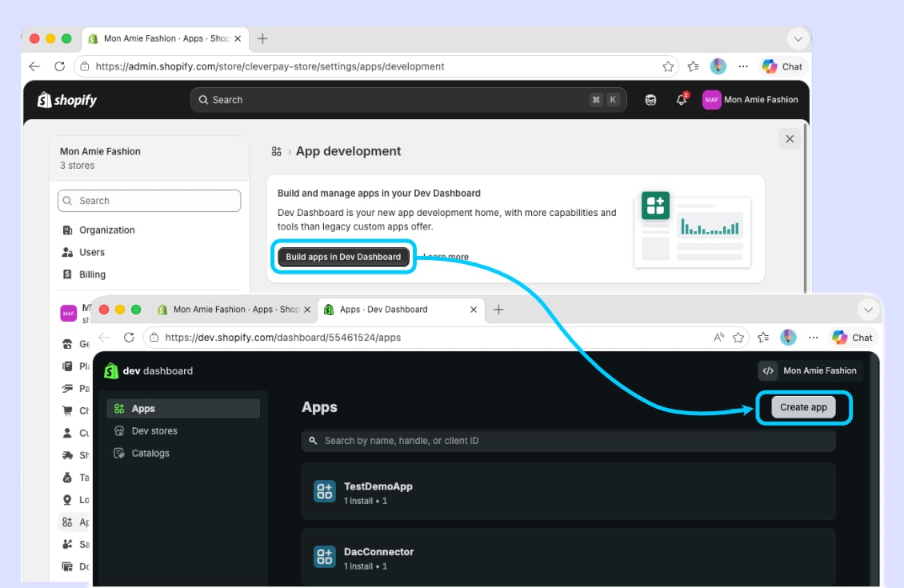
Task: Close the settings panel with X
Action: (790, 139)
